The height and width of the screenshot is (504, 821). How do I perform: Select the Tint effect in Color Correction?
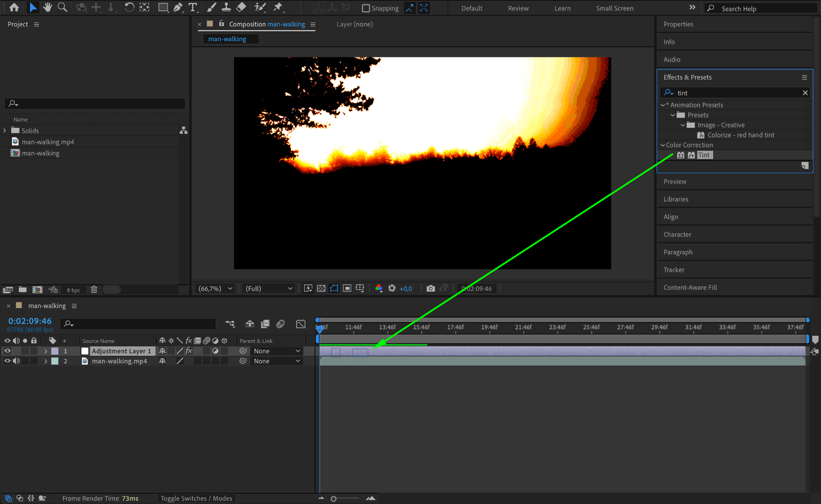point(704,155)
